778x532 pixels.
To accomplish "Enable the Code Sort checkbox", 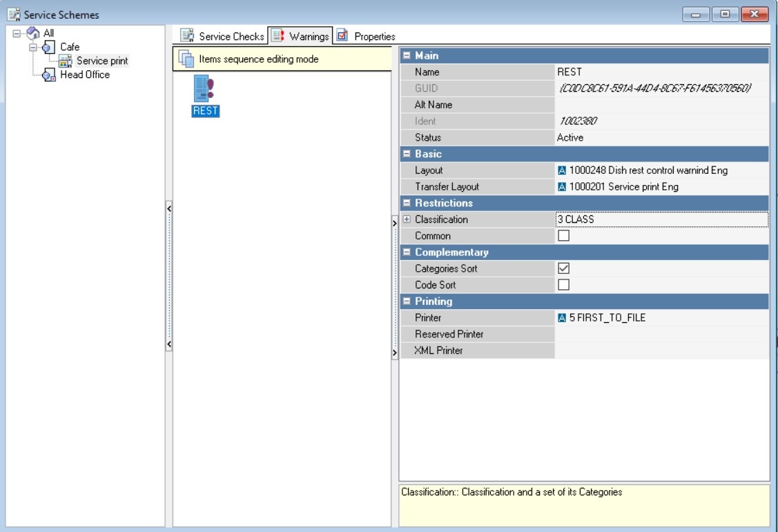I will click(x=563, y=285).
